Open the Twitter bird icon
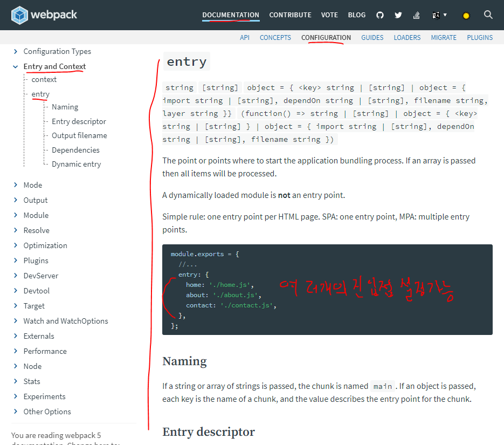504x445 pixels. coord(398,15)
